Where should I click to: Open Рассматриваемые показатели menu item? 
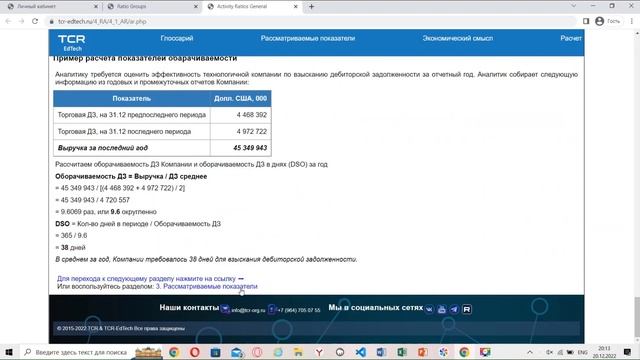click(x=308, y=38)
